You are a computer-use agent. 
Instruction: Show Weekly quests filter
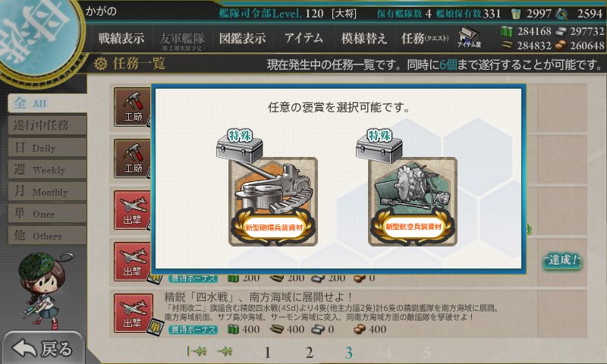[47, 169]
